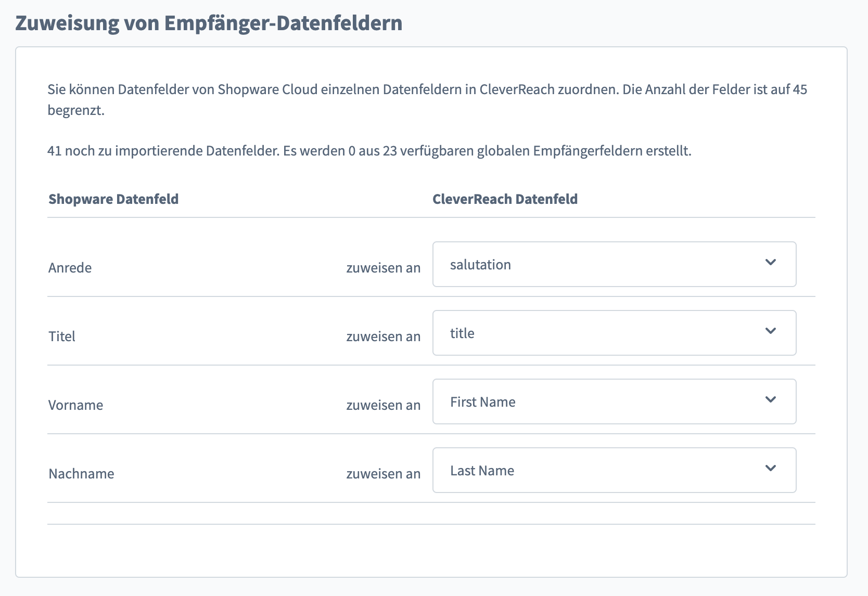
Task: Click 'zuweisen an' in the Nachname row
Action: [384, 474]
